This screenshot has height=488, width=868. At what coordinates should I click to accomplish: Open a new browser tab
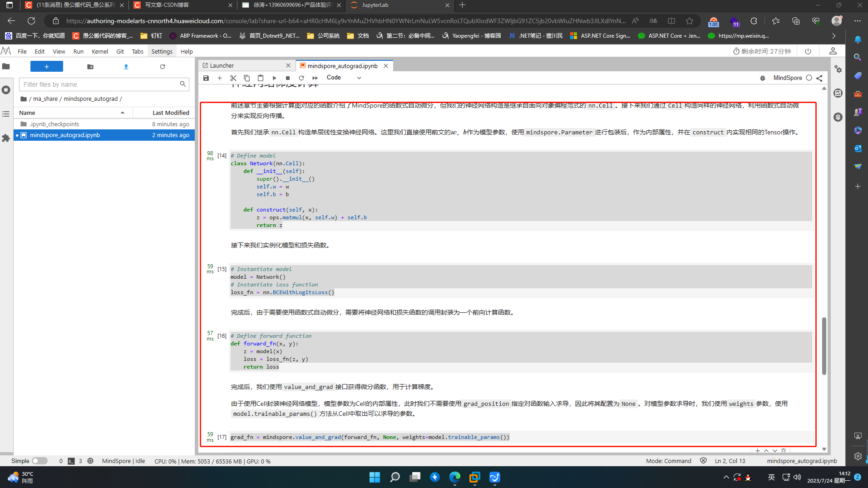pos(462,5)
